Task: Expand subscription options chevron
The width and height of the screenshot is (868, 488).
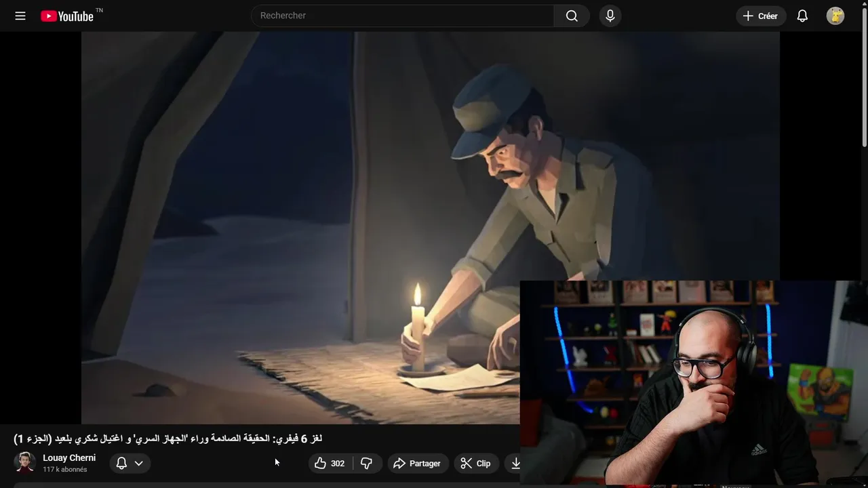Action: coord(139,464)
